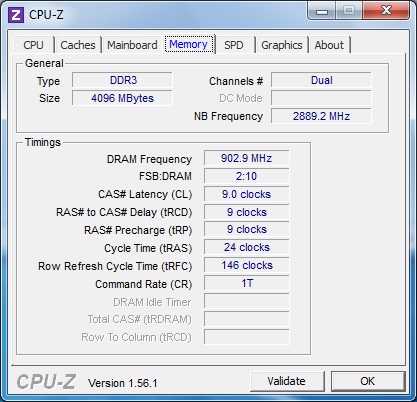Screen dimensions: 417x402
Task: Click the NB Frequency value field
Action: [321, 116]
